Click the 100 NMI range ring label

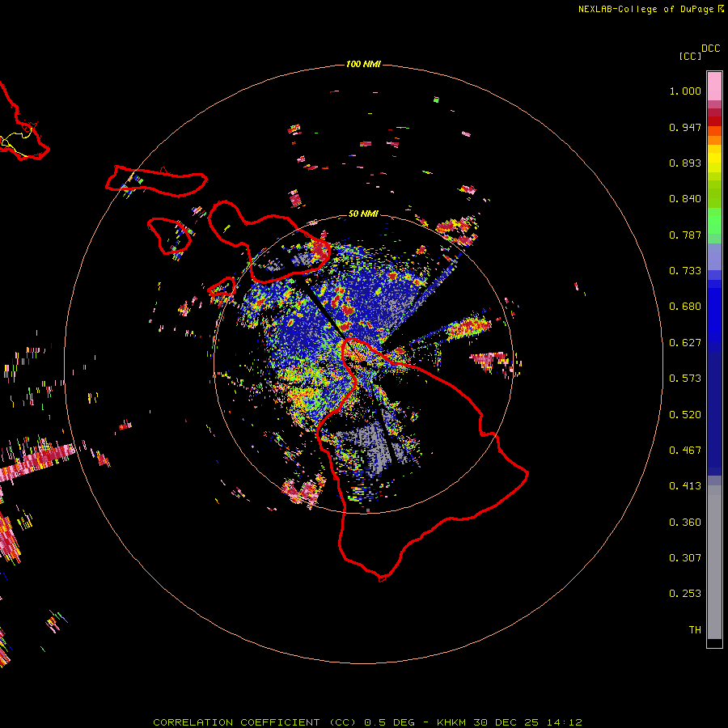[363, 64]
